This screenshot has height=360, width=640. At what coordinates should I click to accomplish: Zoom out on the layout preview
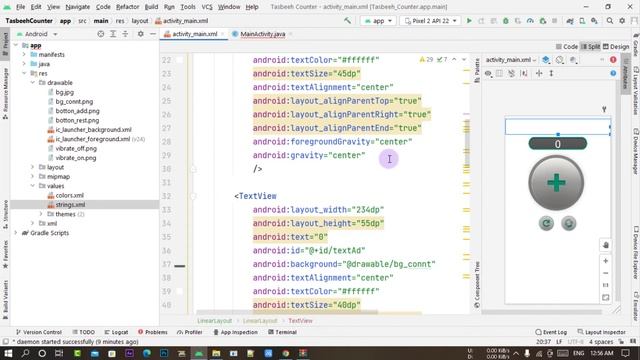[606, 273]
